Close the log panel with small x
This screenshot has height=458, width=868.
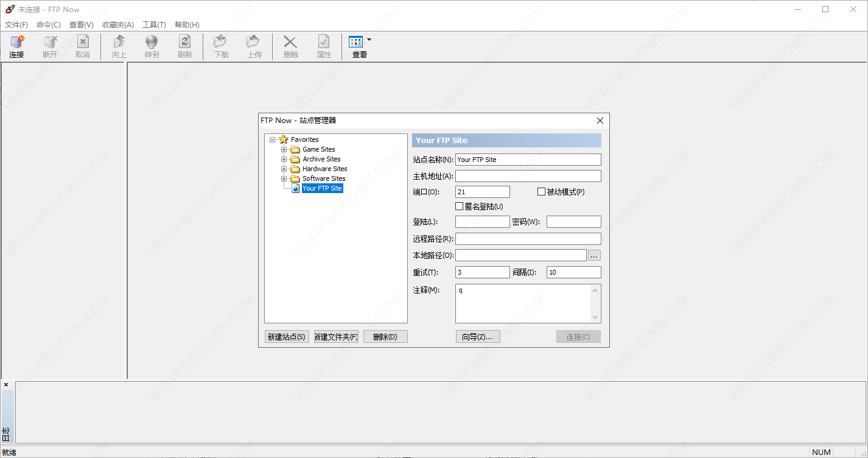click(6, 385)
